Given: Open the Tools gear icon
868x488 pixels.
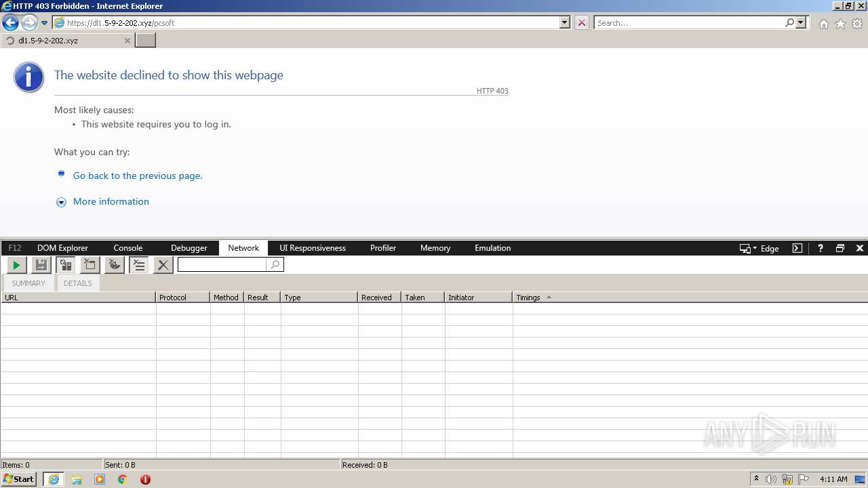Looking at the screenshot, I should pyautogui.click(x=857, y=24).
